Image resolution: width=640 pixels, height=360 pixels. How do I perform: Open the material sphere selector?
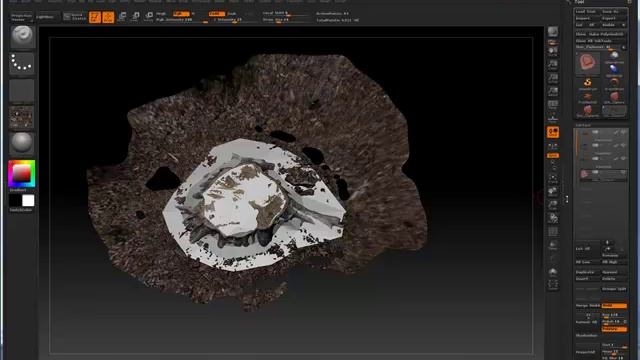[x=22, y=143]
